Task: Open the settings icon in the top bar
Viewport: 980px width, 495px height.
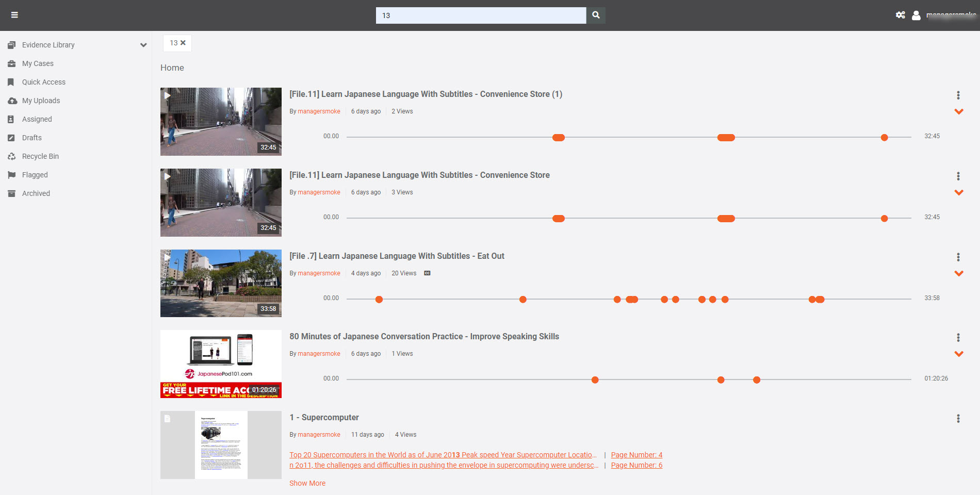Action: coord(900,15)
